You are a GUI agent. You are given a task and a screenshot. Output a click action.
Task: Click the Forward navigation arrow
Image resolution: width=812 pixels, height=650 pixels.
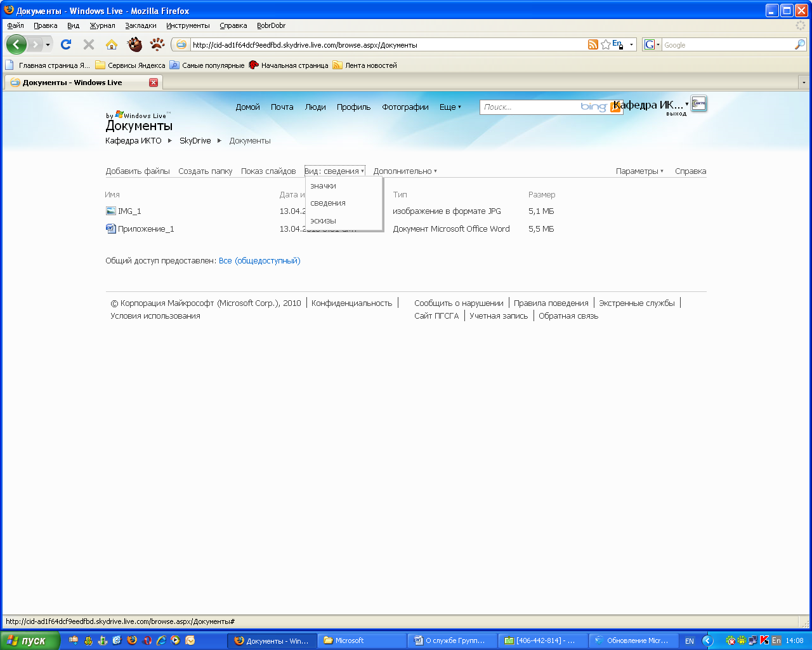point(36,44)
